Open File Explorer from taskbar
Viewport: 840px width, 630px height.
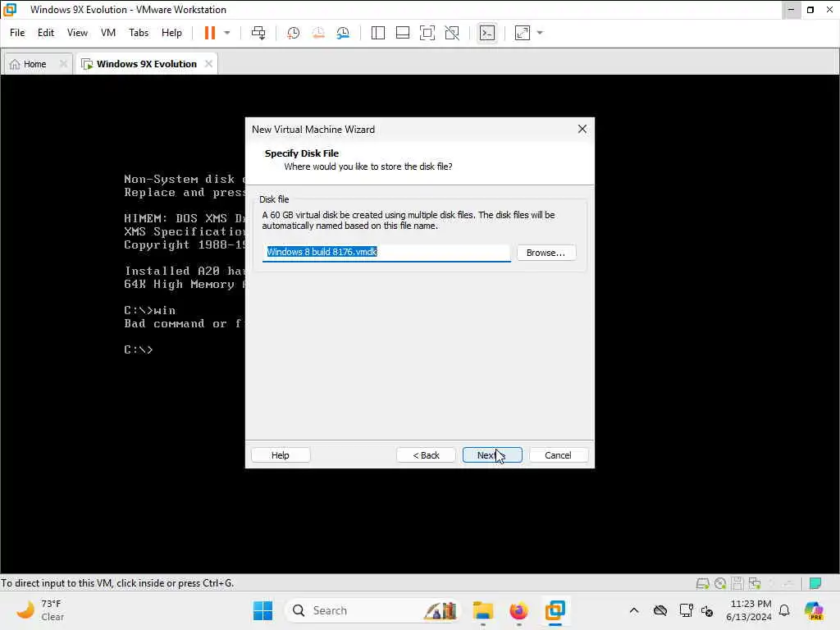(482, 610)
